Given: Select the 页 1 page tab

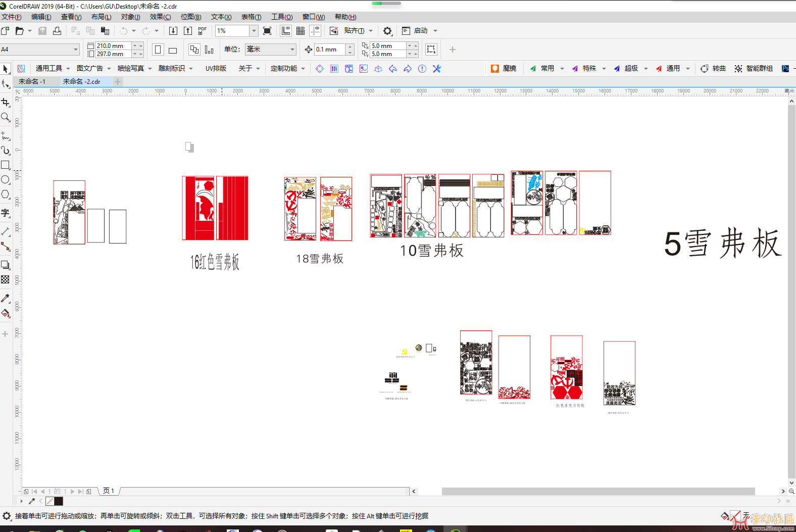Looking at the screenshot, I should (109, 491).
